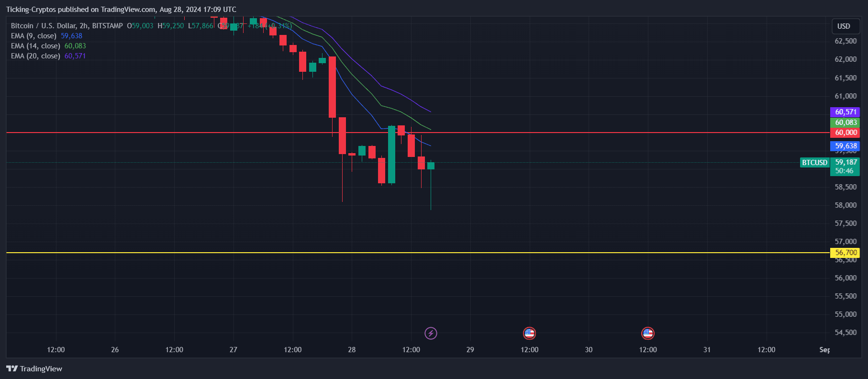The height and width of the screenshot is (379, 868).
Task: Click the red 60,000 price label
Action: (845, 133)
